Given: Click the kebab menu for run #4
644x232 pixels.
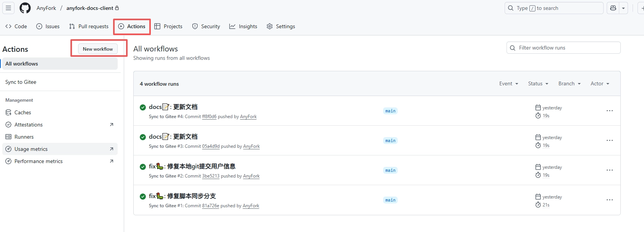Looking at the screenshot, I should [x=609, y=111].
